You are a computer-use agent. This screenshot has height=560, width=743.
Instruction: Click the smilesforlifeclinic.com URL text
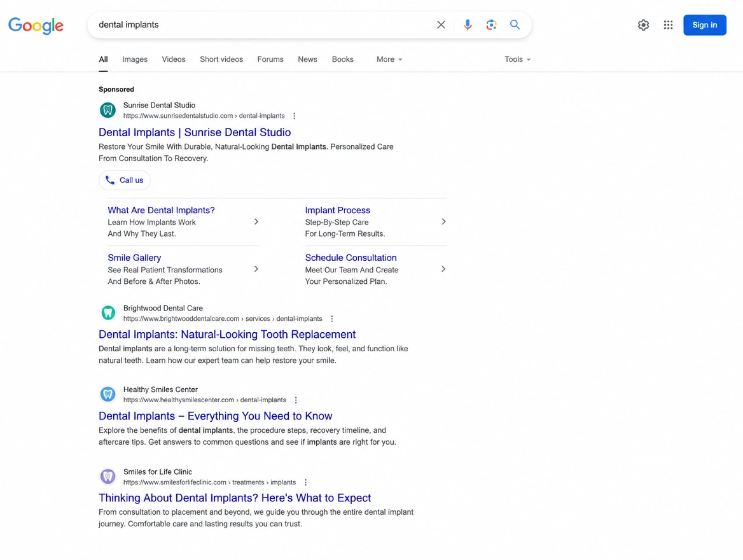pos(209,482)
